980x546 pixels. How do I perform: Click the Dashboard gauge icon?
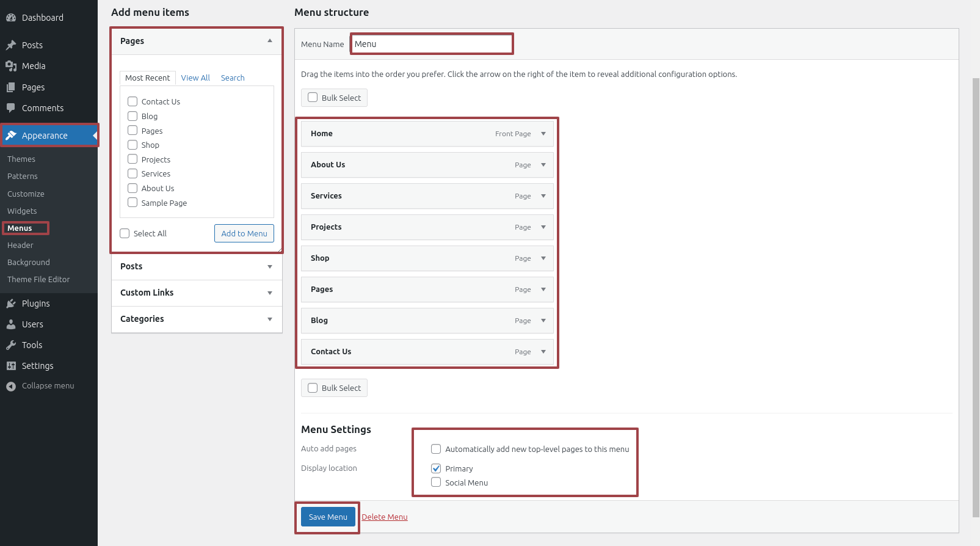coord(11,18)
